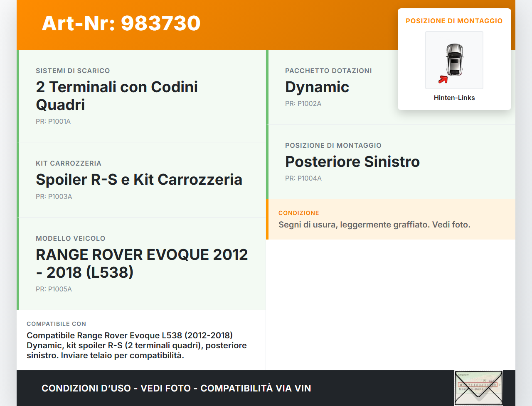
Task: Click the PACCHETTO DOTAZIONI section label
Action: (328, 71)
